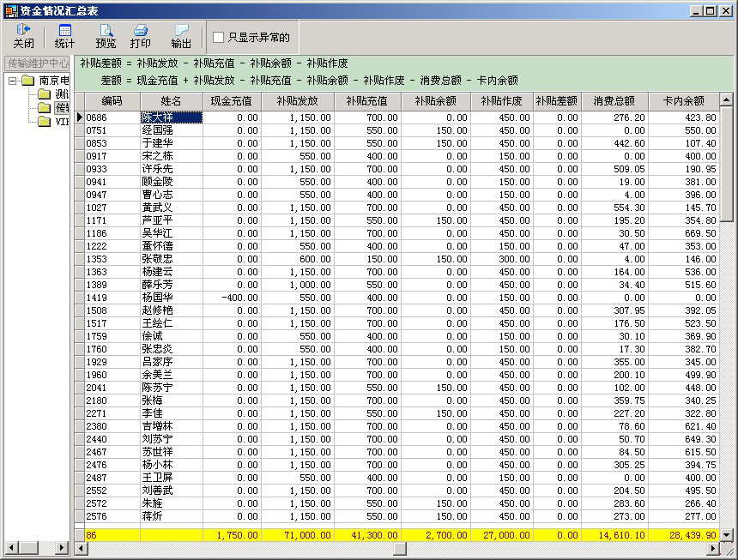Click the 姓名 column header
This screenshot has height=560, width=738.
[172, 101]
